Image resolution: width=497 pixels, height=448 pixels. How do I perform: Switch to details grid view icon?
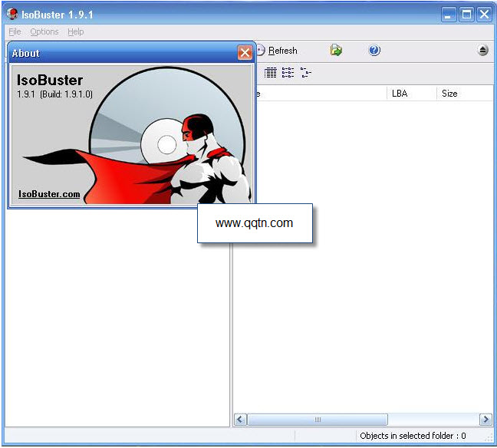pos(271,73)
